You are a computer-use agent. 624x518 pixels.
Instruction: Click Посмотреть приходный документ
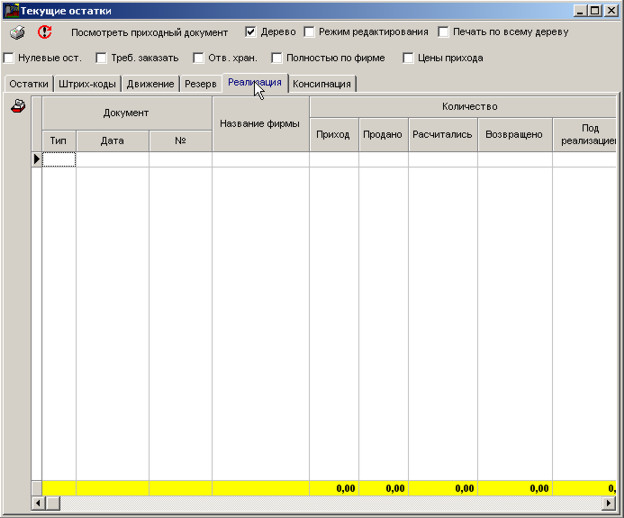point(149,32)
